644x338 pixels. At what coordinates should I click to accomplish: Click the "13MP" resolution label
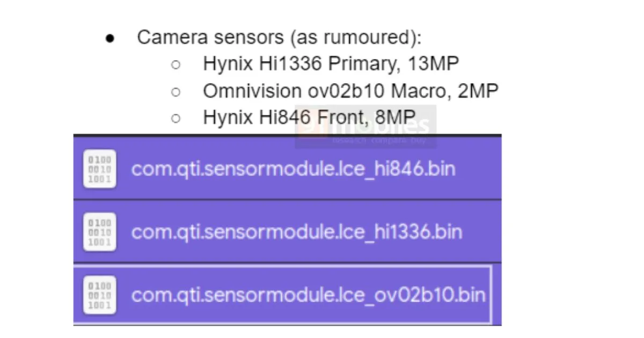coord(434,64)
